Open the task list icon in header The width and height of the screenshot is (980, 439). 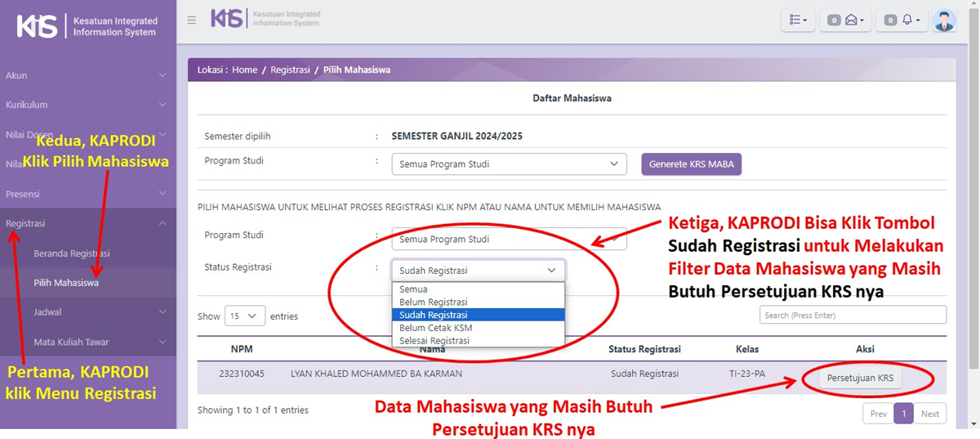point(798,20)
